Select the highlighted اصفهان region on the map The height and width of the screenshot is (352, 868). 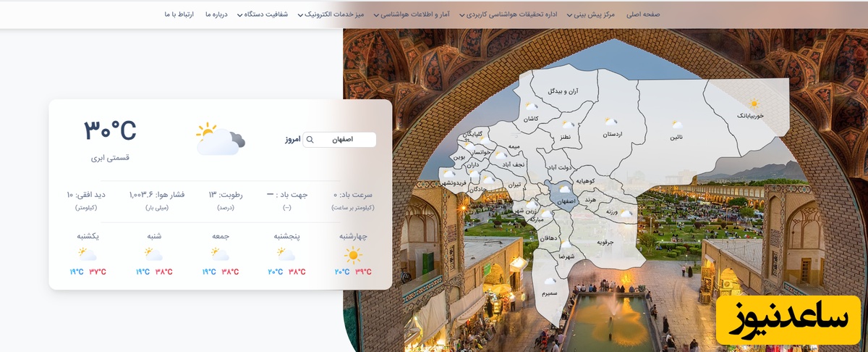pos(561,196)
